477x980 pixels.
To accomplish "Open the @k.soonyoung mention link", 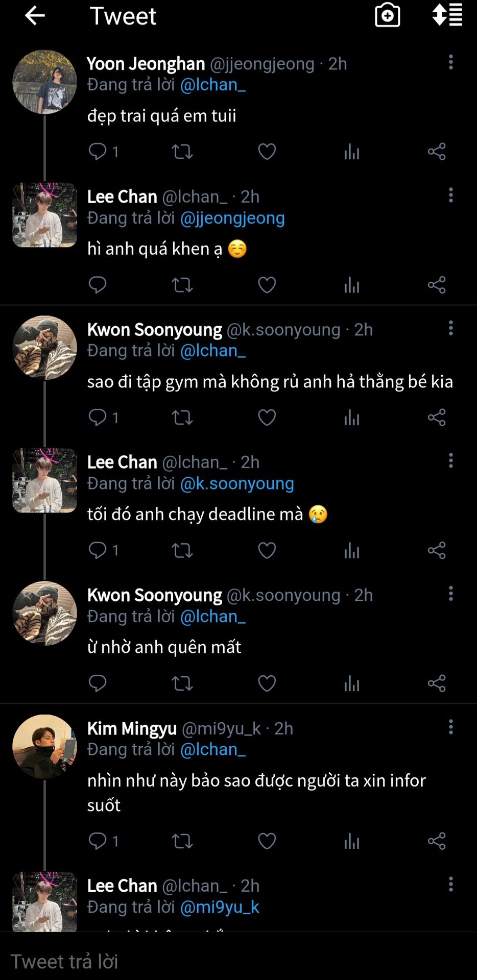I will (237, 483).
